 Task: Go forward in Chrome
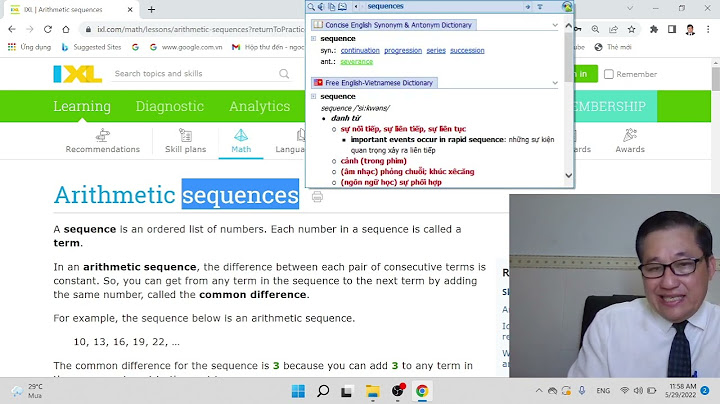tap(30, 29)
